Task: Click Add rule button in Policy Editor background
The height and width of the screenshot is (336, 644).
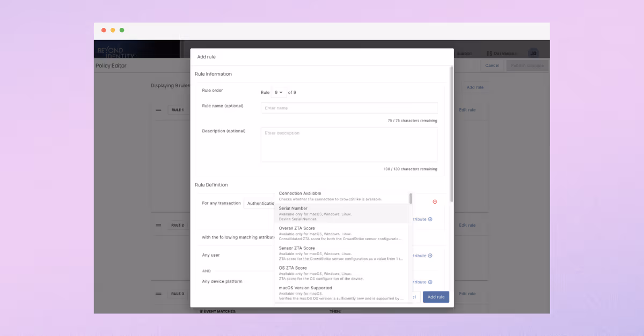Action: coord(475,87)
